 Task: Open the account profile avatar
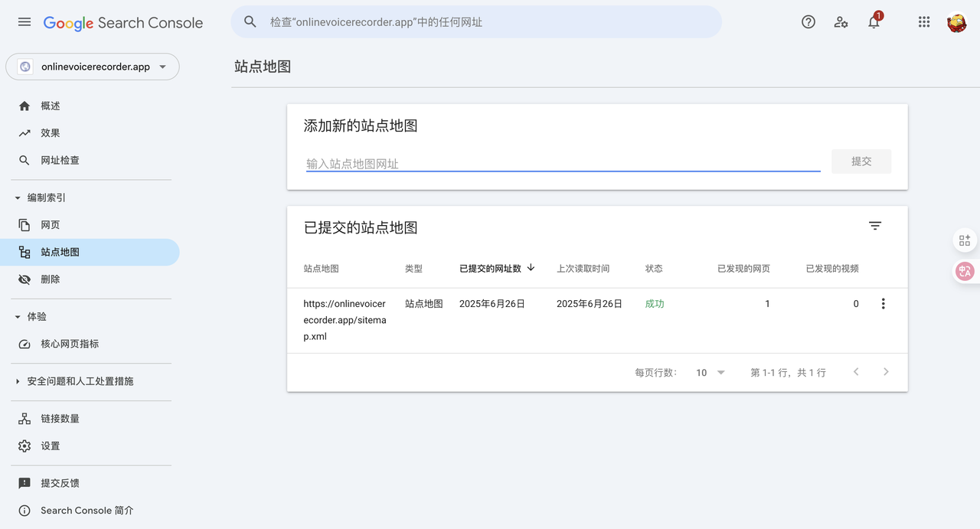coord(956,22)
